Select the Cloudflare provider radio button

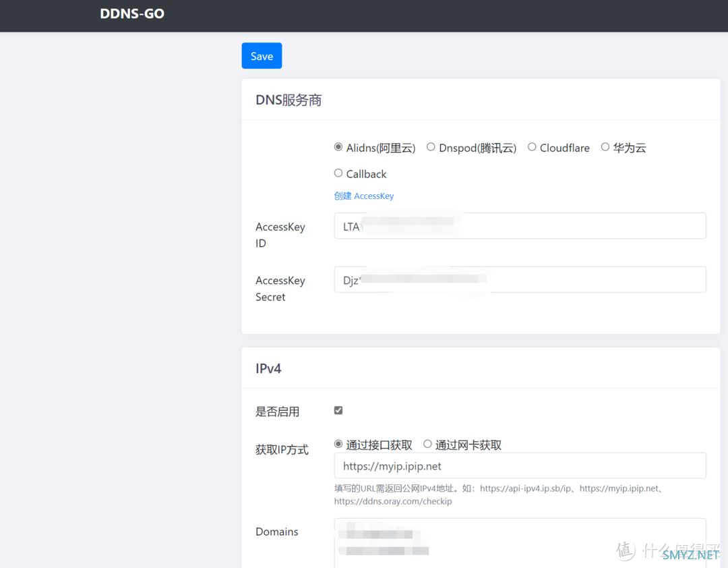pos(532,147)
